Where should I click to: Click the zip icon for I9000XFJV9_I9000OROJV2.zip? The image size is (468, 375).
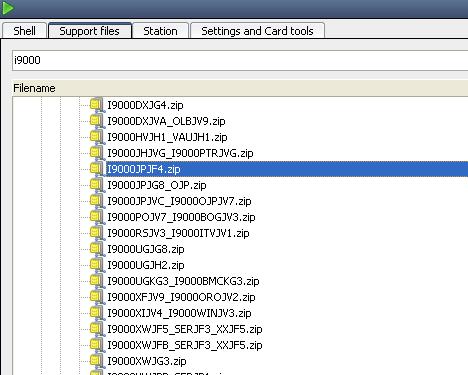point(96,297)
